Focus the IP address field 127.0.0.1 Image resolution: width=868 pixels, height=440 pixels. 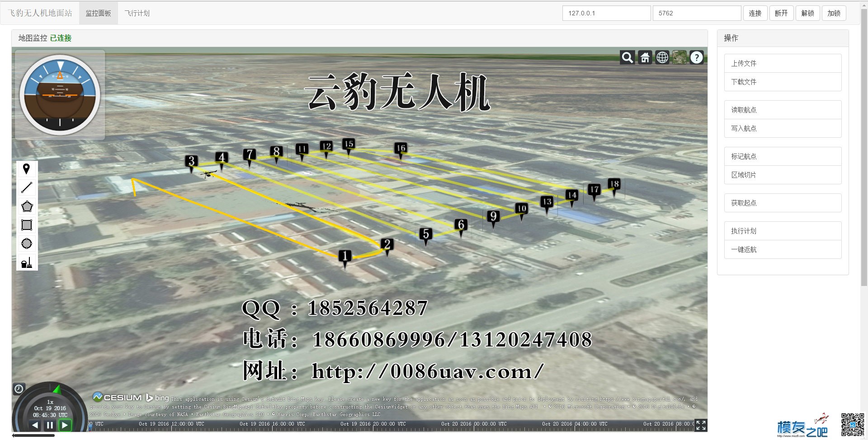(606, 13)
